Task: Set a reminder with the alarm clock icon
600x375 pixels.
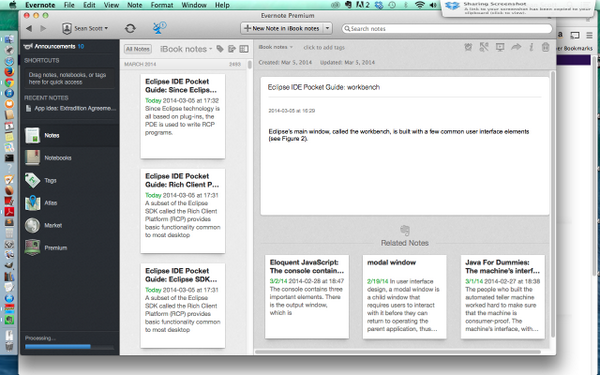Action: tap(468, 47)
